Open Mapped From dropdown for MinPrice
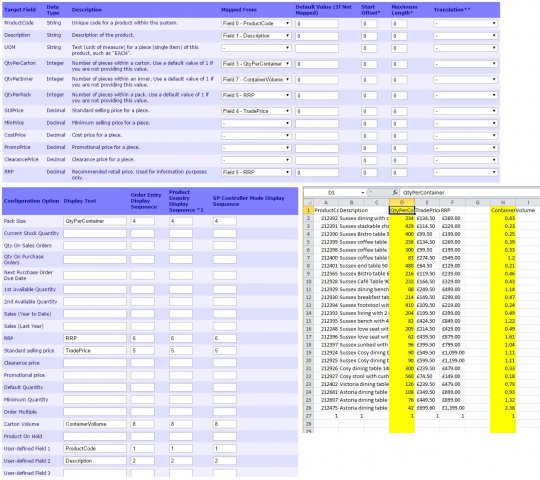This screenshot has height=480, width=540. click(x=256, y=123)
